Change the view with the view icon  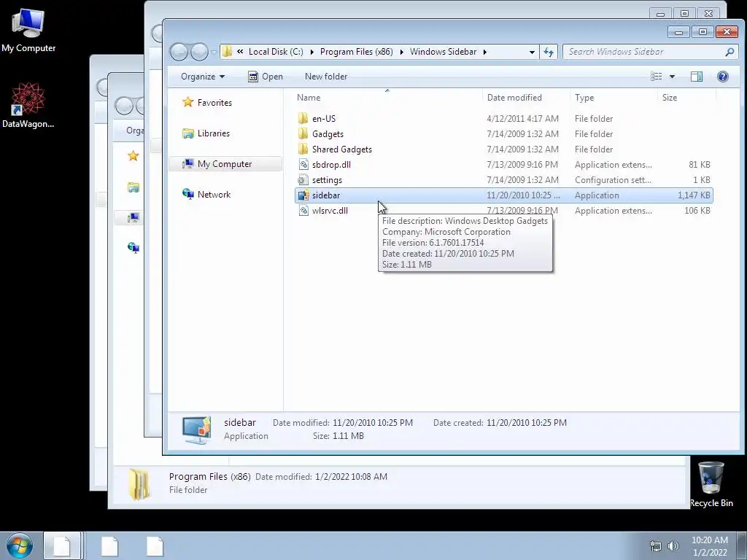657,76
